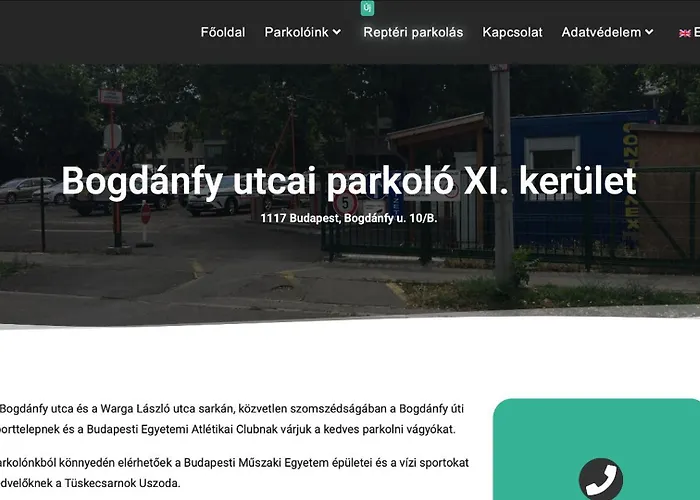Switch language via the UK flag icon
Viewport: 700px width, 500px height.
[x=684, y=33]
